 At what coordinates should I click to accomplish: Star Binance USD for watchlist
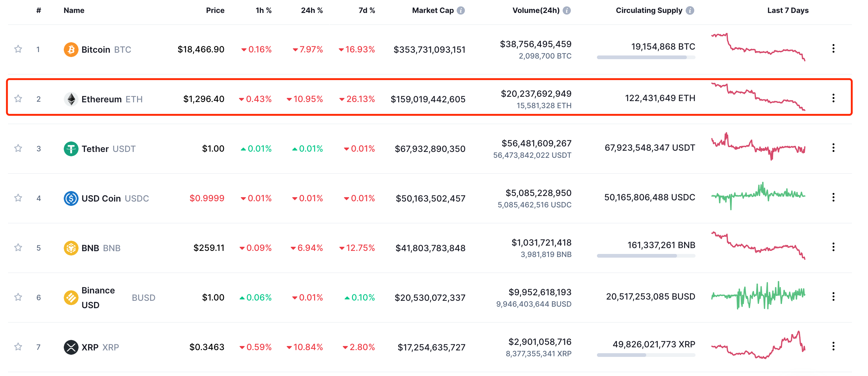[18, 297]
